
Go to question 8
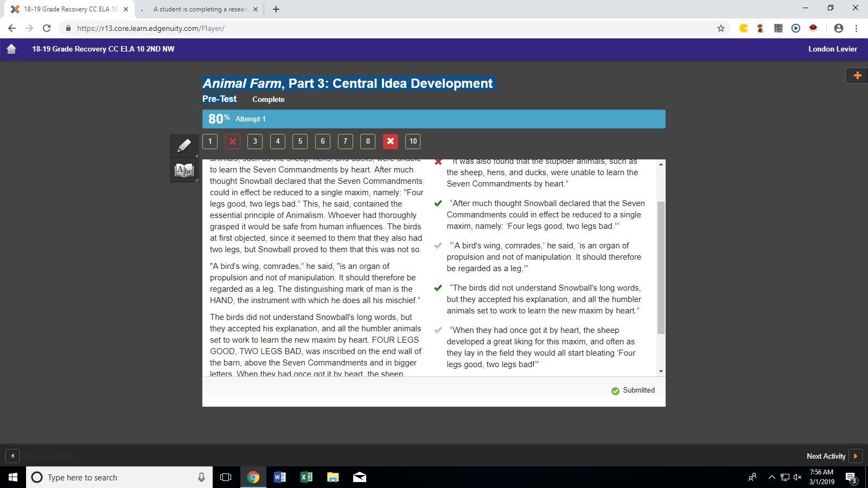(x=368, y=142)
